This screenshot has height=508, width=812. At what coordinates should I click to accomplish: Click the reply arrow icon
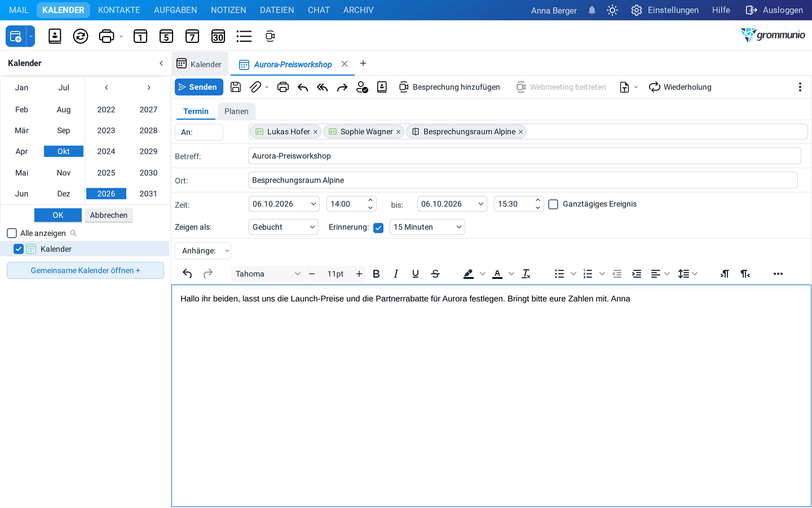[x=303, y=87]
